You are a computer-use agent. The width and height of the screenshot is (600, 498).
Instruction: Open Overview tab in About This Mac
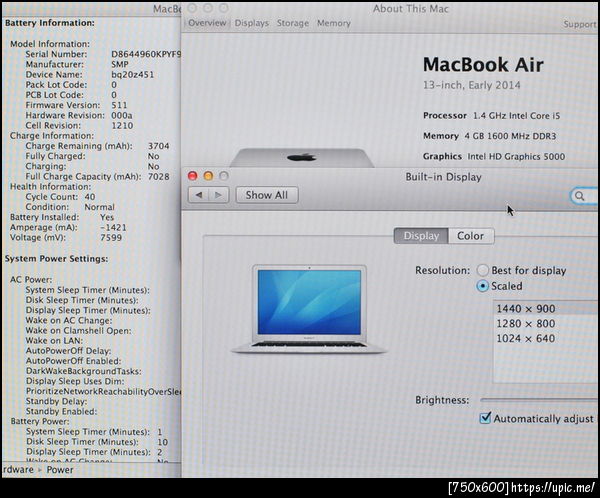click(207, 23)
